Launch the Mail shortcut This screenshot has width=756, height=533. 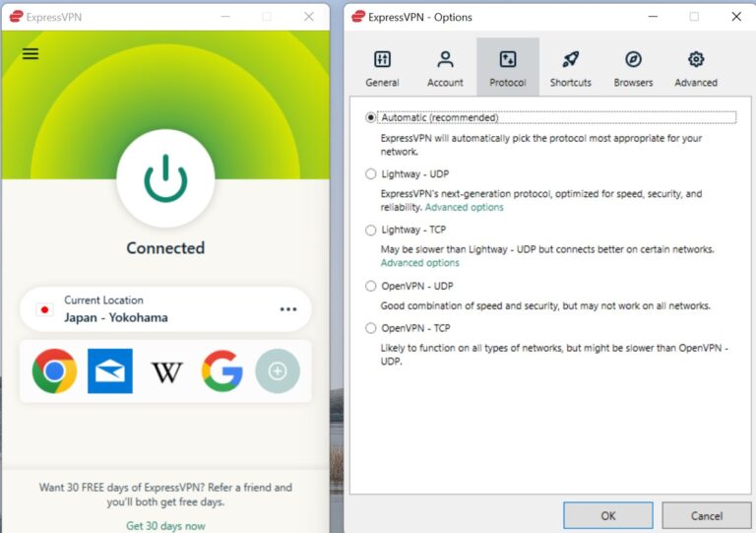(110, 370)
